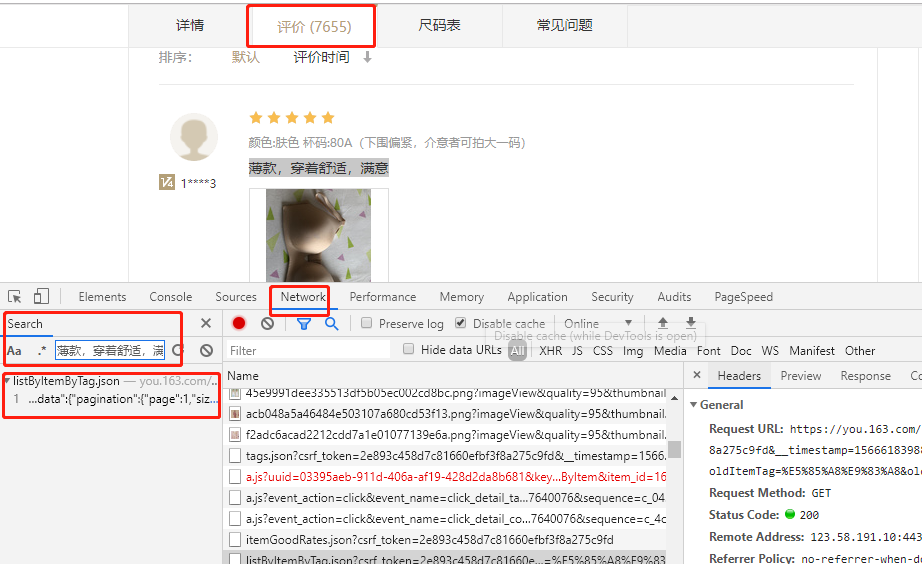
Task: Open the 详情 page tab
Action: point(190,25)
